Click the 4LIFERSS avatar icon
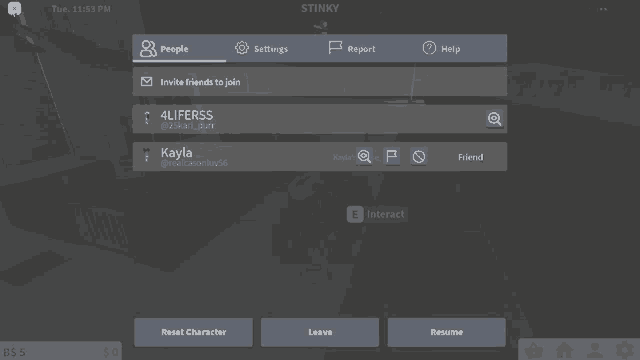 147,118
